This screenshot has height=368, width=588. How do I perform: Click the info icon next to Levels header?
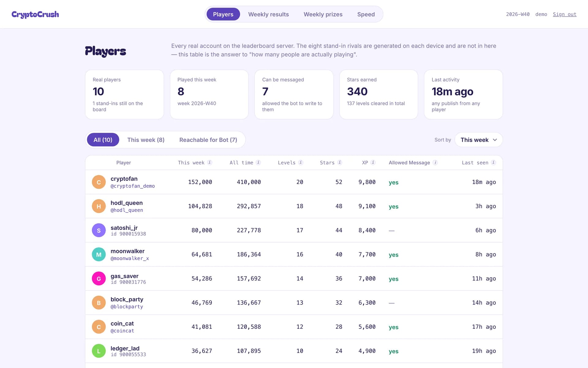[x=301, y=163]
